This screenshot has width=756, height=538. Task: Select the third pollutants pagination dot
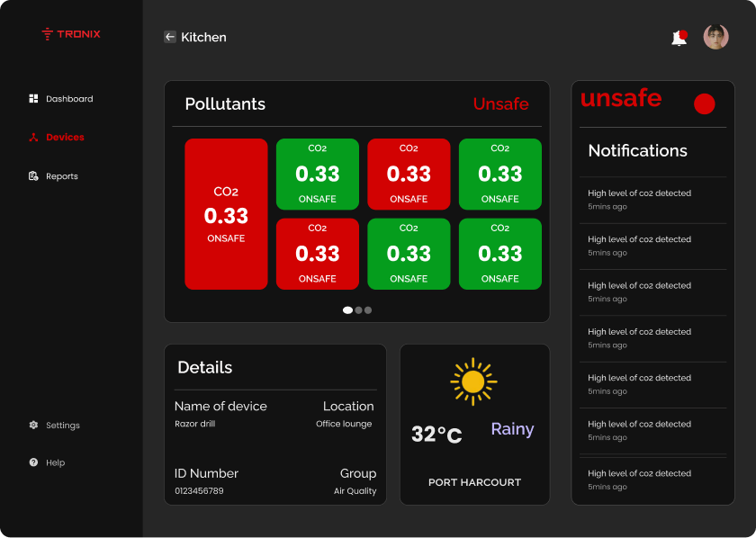tap(368, 310)
